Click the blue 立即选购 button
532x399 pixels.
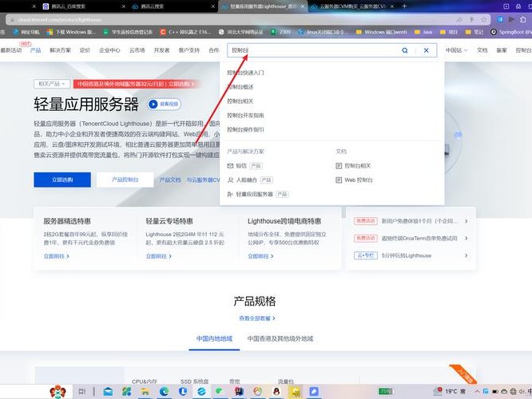point(62,180)
